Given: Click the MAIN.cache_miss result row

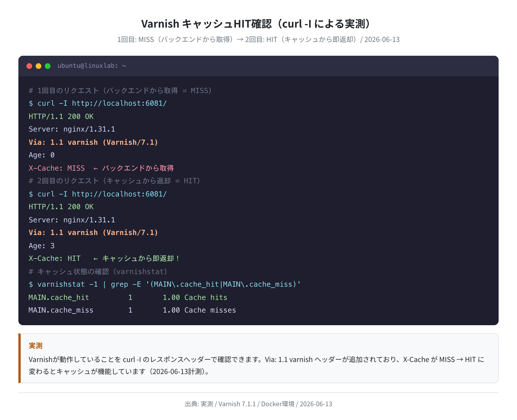Looking at the screenshot, I should [x=132, y=310].
